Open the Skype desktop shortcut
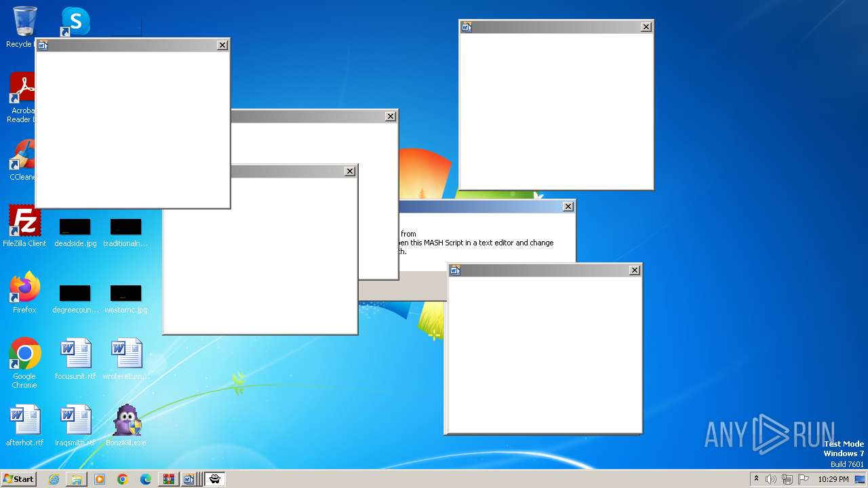Screen dimensions: 868x488 pyautogui.click(x=75, y=21)
